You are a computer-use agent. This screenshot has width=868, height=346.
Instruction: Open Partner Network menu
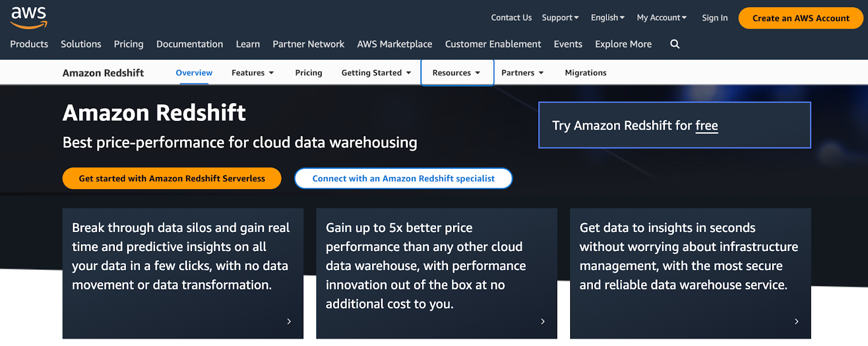click(x=309, y=44)
